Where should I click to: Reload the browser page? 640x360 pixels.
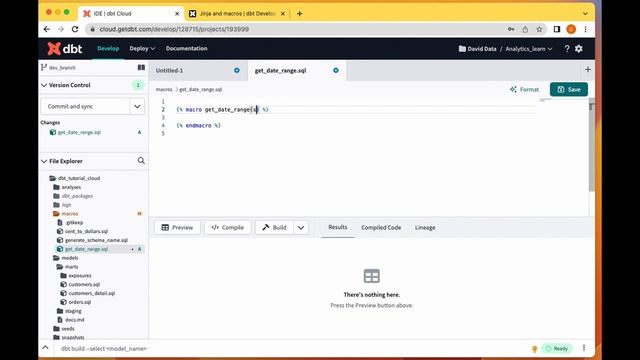75,29
